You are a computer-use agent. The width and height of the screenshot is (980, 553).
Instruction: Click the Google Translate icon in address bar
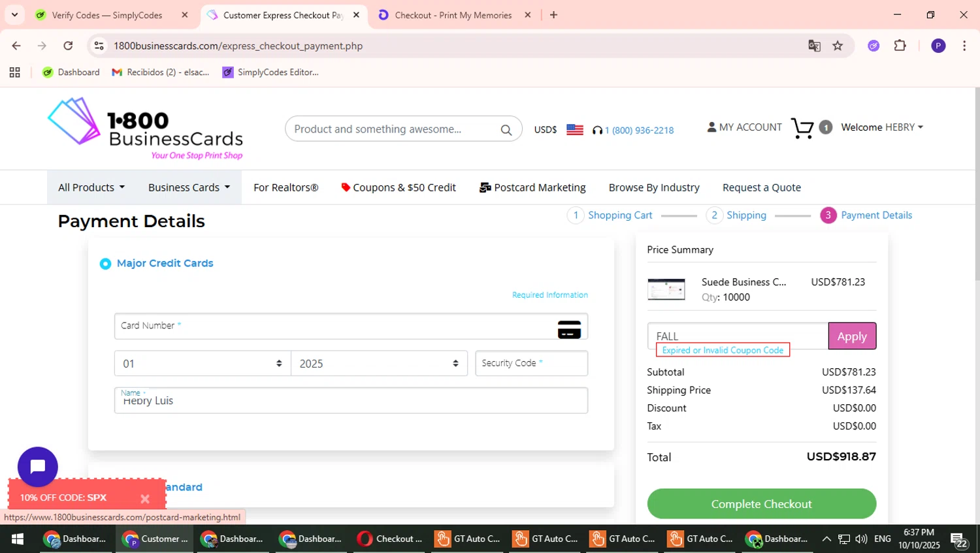814,46
